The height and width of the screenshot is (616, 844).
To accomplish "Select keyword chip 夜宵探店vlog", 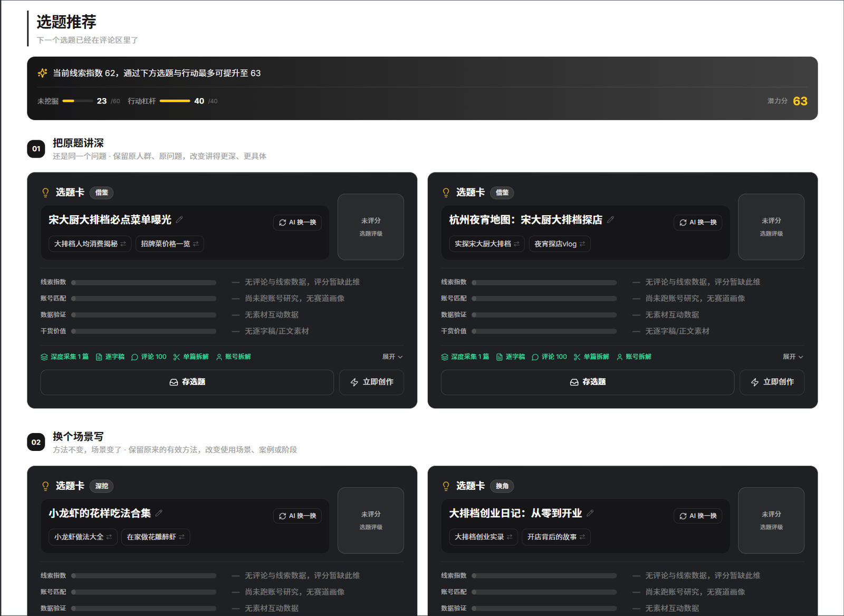I will click(560, 244).
